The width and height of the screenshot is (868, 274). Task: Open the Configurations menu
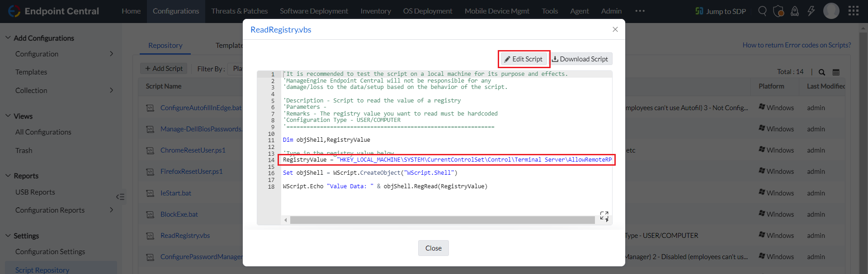176,11
